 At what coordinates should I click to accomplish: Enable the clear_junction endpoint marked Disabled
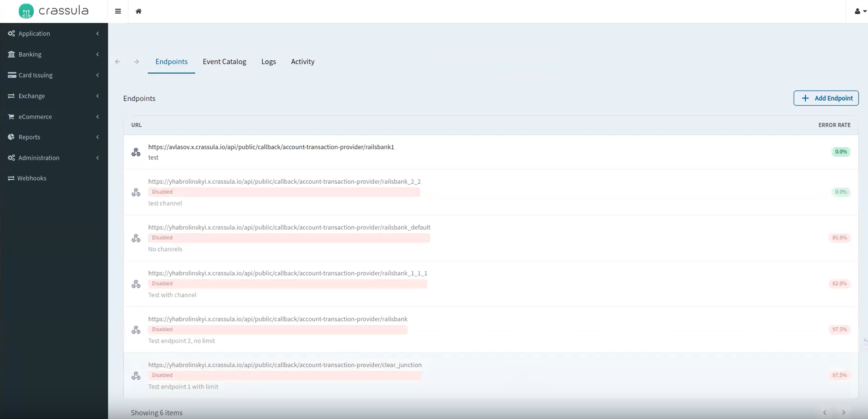click(162, 375)
